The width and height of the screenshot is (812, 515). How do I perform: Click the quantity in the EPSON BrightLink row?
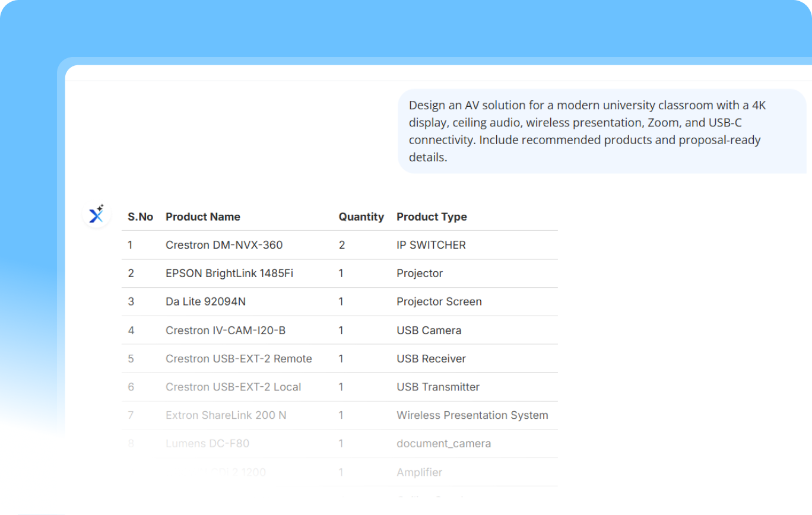pos(341,274)
